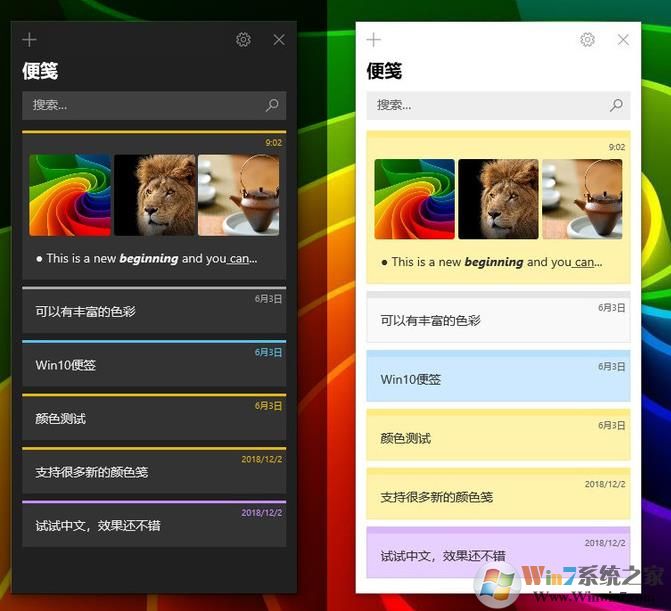The width and height of the screenshot is (671, 611).
Task: Add new note in dark Sticky Notes window
Action: (30, 40)
